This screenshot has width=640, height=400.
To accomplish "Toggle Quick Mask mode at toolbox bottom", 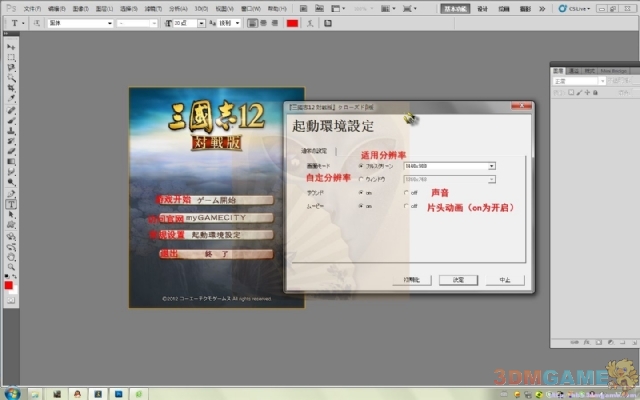I will (x=11, y=301).
